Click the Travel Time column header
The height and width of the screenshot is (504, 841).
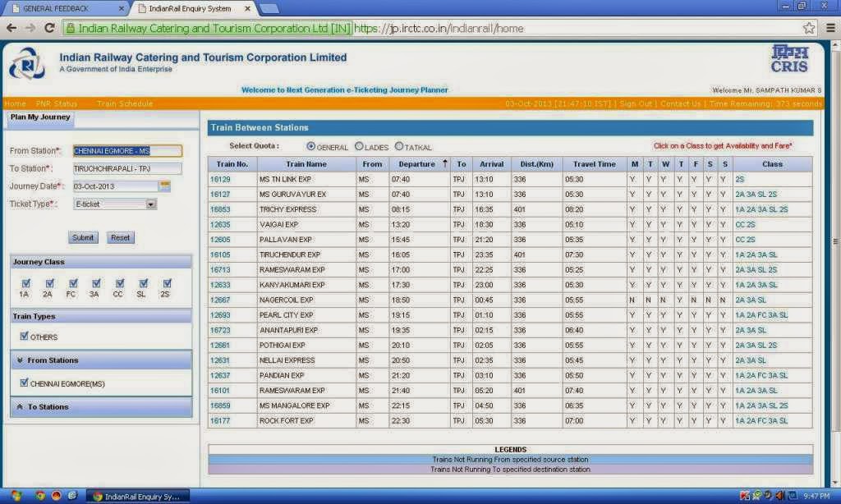tap(595, 164)
